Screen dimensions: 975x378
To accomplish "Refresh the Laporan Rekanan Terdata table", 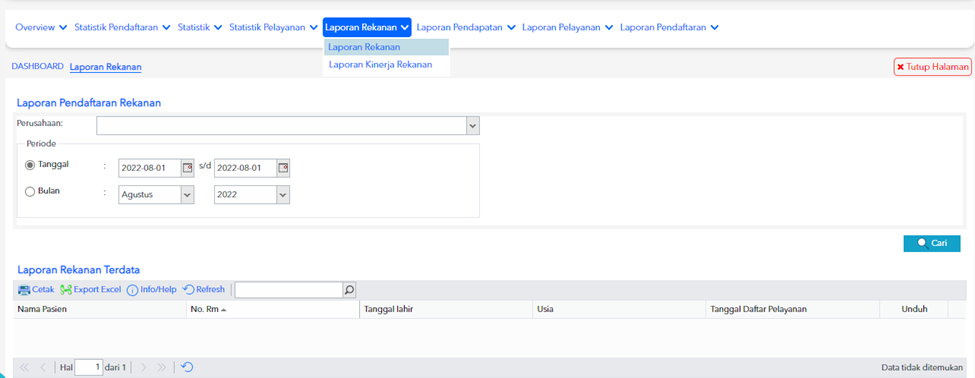I will point(204,290).
